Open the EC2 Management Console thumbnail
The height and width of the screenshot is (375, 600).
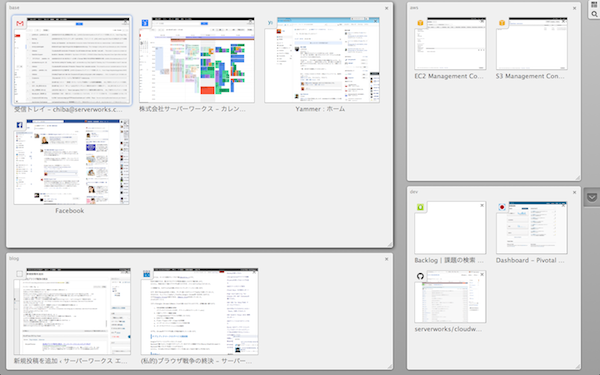click(450, 43)
